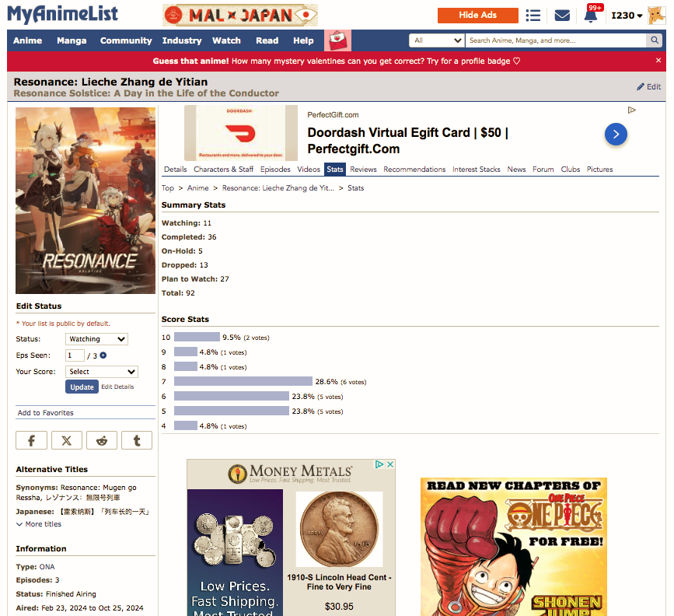The height and width of the screenshot is (616, 674).
Task: Click the valentine heart envelope icon
Action: [x=337, y=40]
